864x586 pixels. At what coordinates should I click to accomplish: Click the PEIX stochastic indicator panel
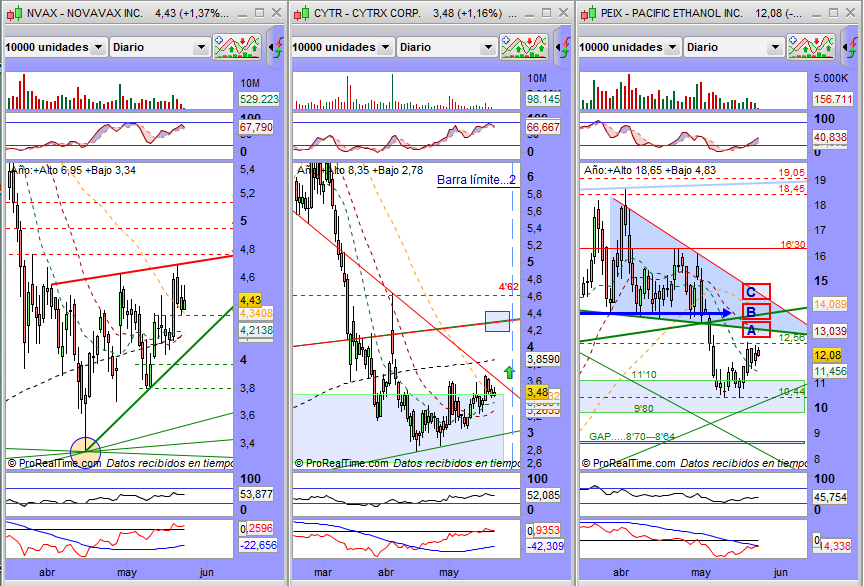(693, 135)
